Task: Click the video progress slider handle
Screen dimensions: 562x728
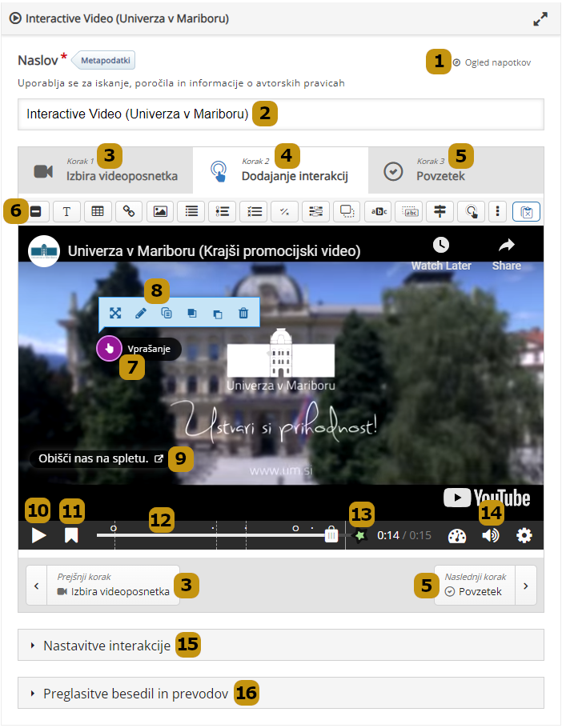Action: pyautogui.click(x=331, y=534)
